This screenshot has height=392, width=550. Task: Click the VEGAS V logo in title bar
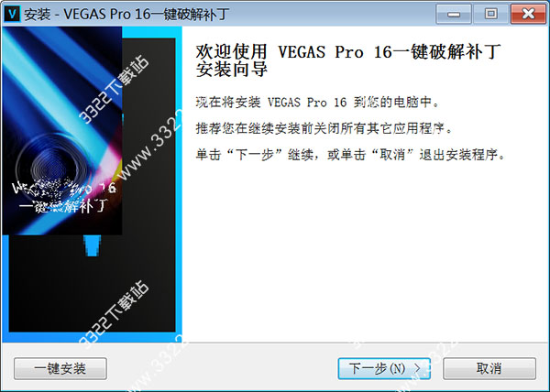click(12, 14)
